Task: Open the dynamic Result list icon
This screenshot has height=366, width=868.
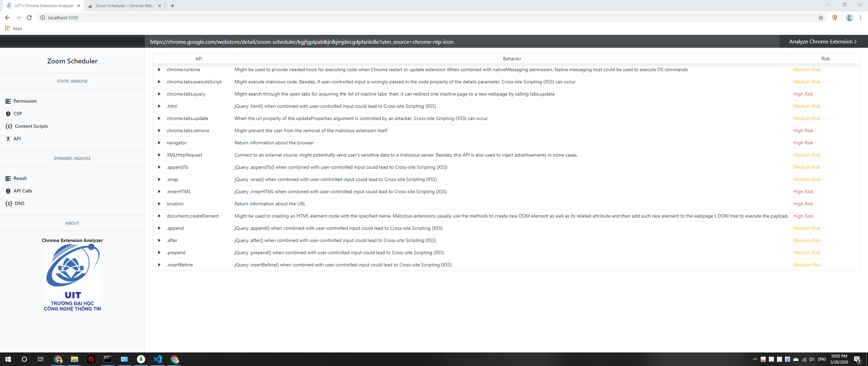Action: pyautogui.click(x=8, y=179)
